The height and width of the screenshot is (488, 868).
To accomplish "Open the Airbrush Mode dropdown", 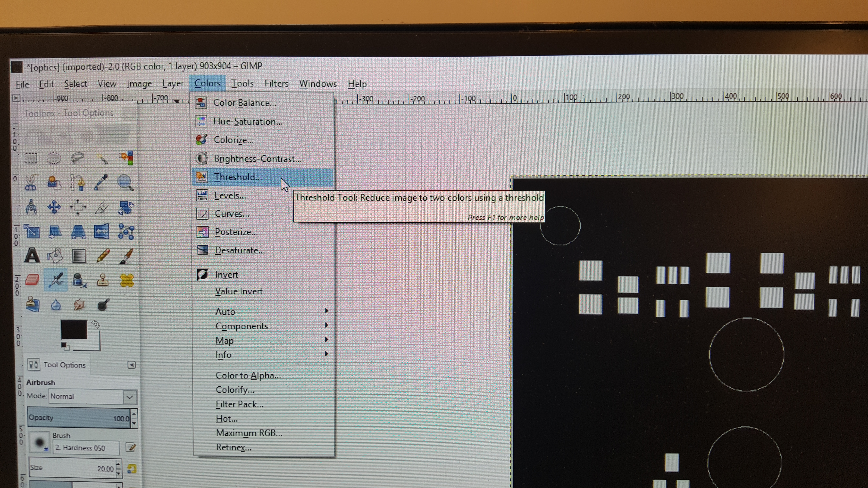I will 93,396.
